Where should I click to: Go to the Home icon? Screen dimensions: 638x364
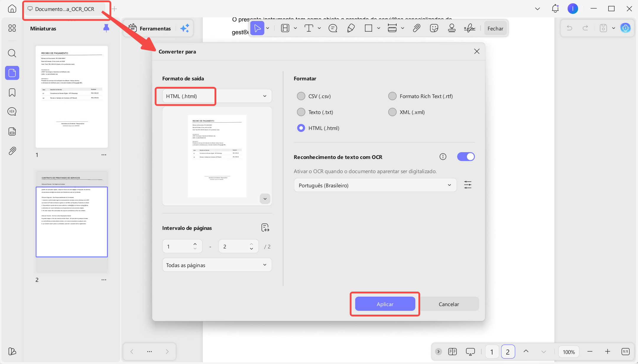pos(12,9)
